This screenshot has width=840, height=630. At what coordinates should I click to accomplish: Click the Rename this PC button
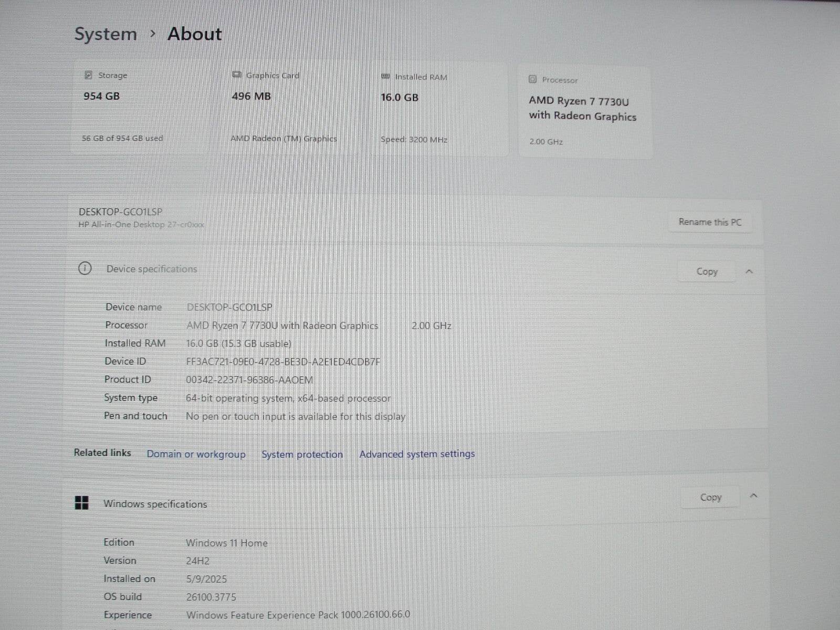click(x=710, y=222)
